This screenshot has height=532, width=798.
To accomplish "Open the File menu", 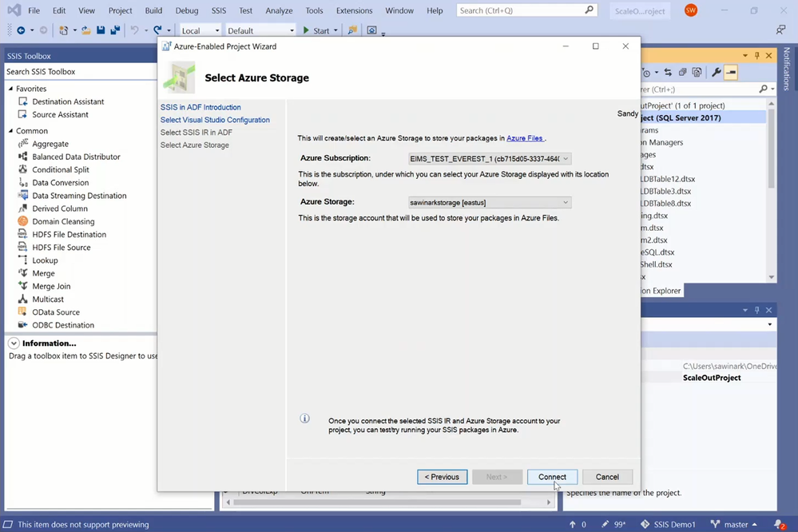I will pyautogui.click(x=34, y=10).
